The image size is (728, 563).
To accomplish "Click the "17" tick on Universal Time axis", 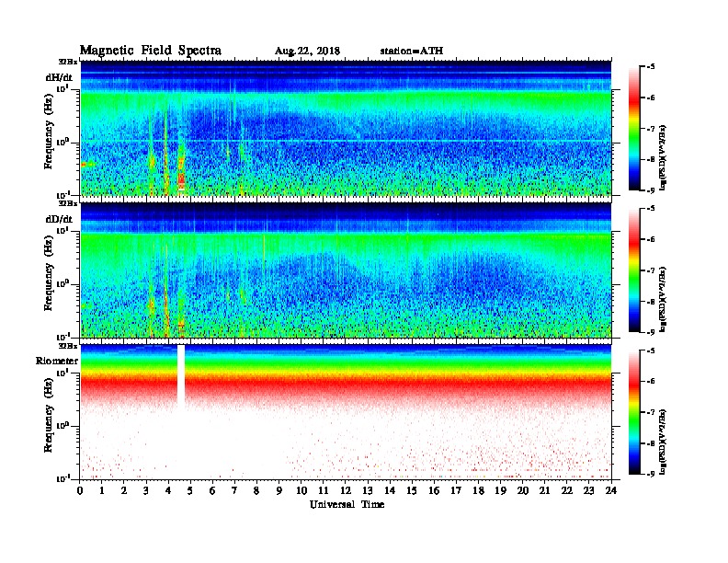I will 456,490.
